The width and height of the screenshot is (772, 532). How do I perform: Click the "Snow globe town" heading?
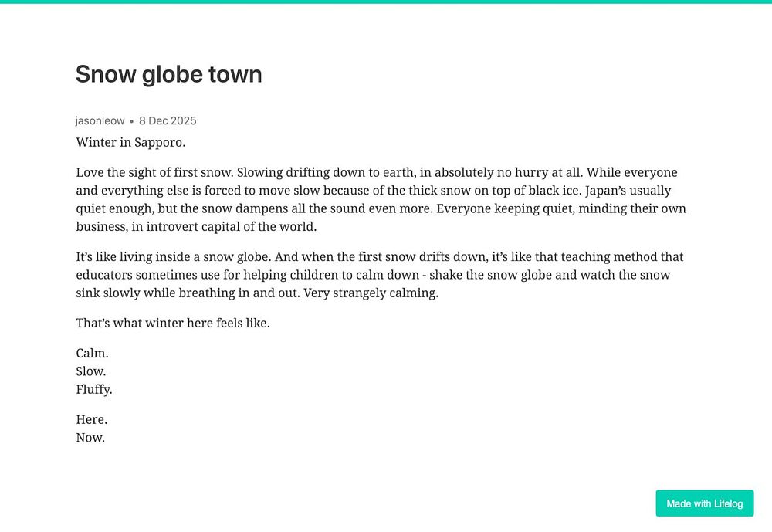169,74
